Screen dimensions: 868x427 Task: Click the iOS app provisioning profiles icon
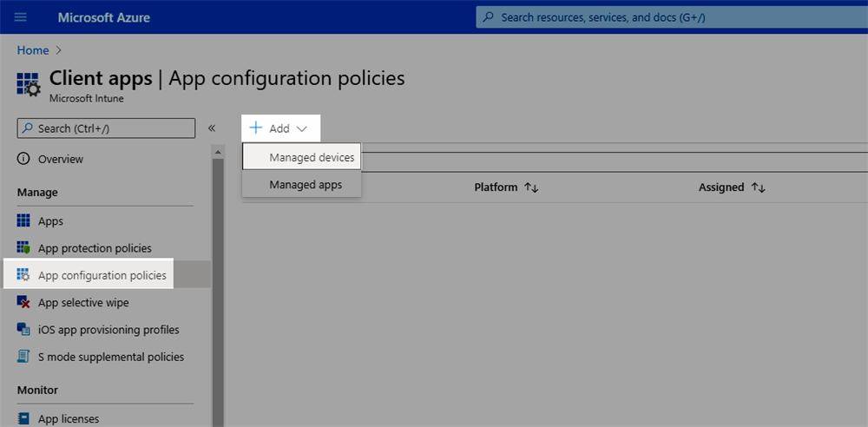[23, 330]
